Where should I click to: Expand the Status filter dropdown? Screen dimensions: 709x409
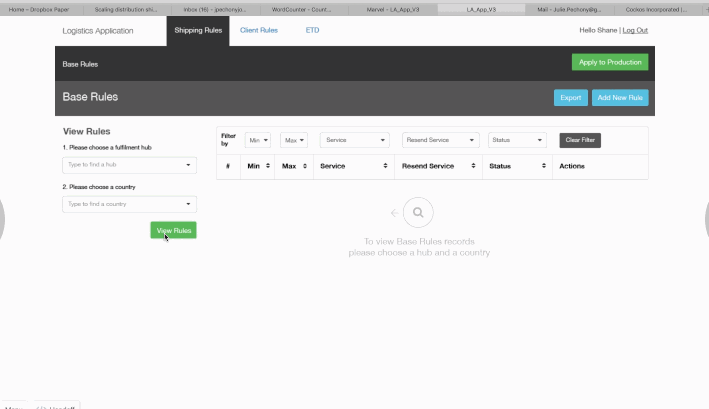click(517, 140)
